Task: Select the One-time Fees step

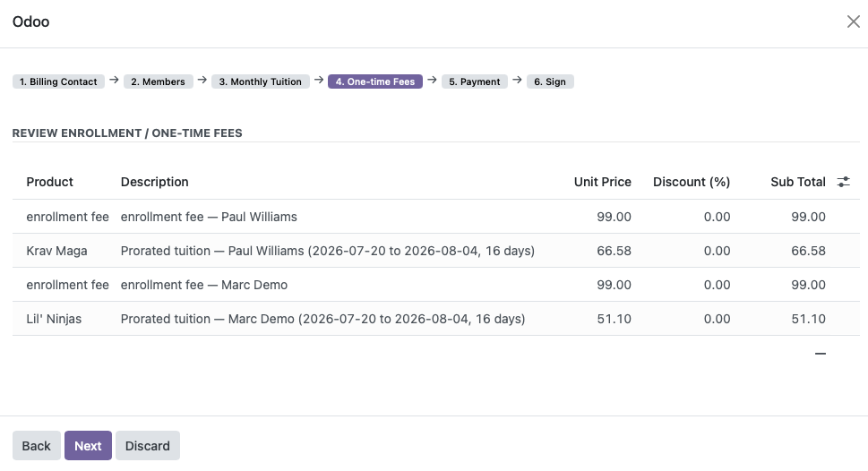Action: [374, 81]
